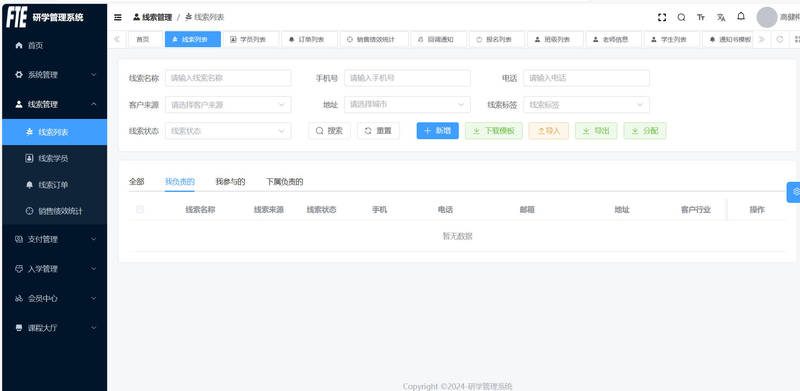The image size is (800, 391).
Task: Click the 客户行业 column header
Action: (695, 209)
